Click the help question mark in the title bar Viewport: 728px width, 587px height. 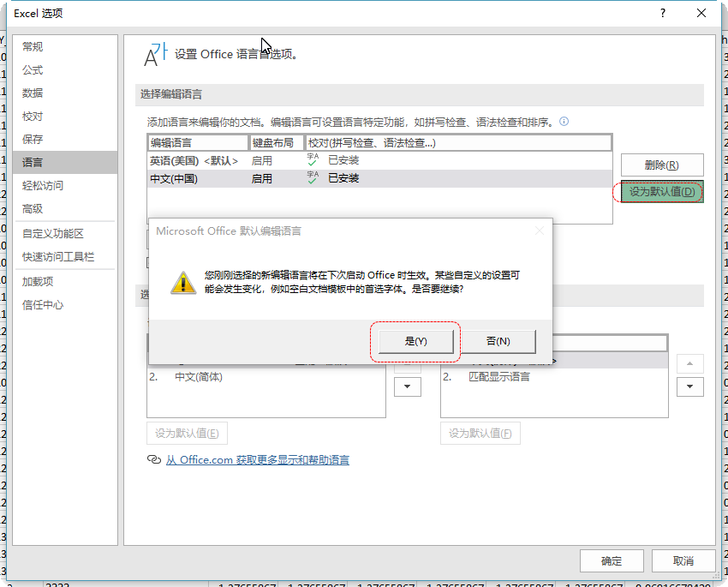(x=663, y=13)
